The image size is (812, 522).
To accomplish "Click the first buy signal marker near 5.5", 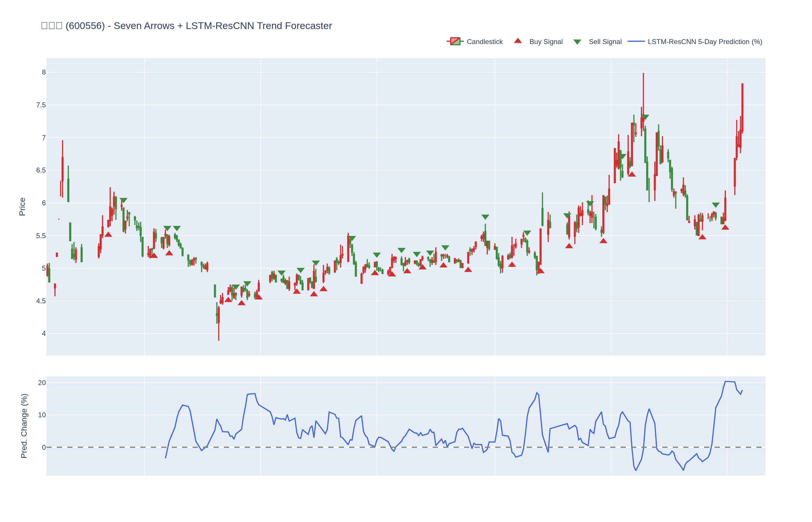I will [108, 235].
